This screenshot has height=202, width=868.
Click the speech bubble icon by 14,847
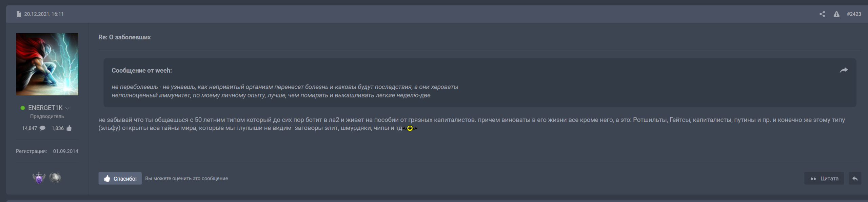click(x=42, y=128)
